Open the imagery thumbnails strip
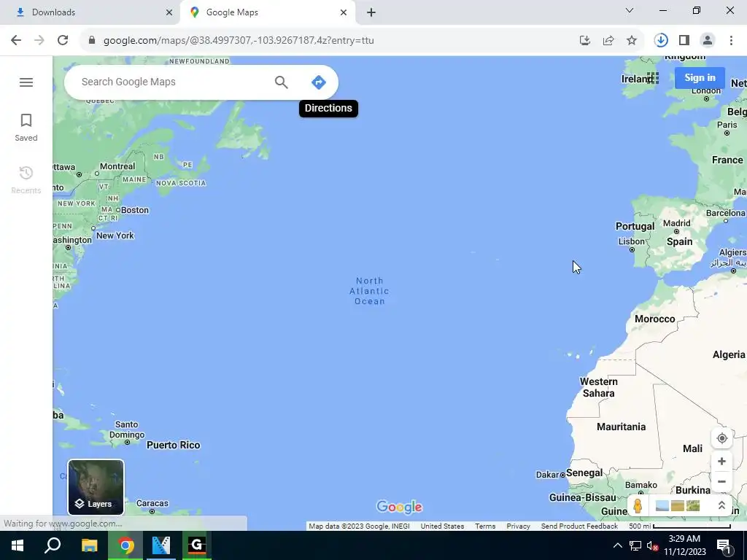 point(678,506)
